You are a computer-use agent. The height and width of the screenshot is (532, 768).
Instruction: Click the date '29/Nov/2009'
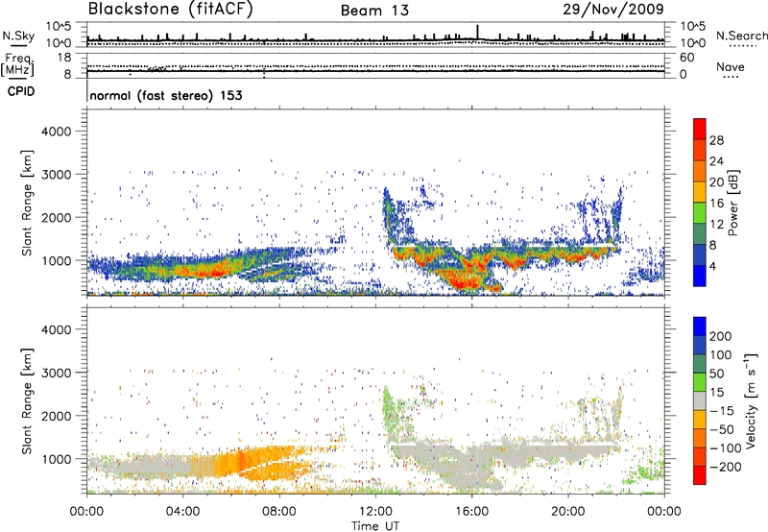point(613,9)
